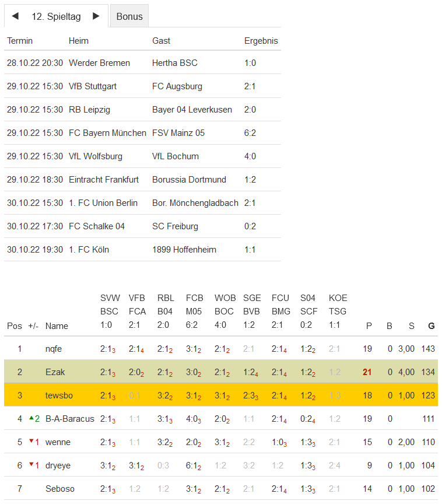Click the KOE TSG match column header
Screen dimensions: 442x504
[338, 311]
